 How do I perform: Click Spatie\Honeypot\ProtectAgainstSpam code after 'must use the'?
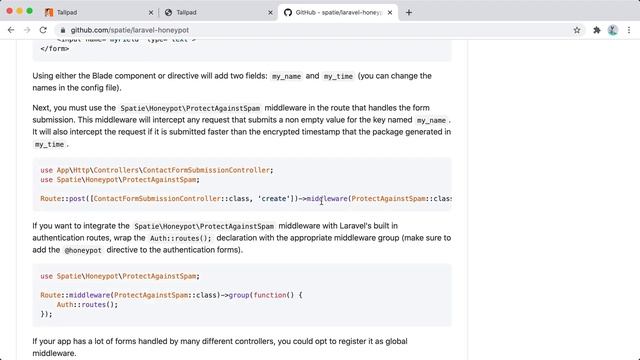pyautogui.click(x=190, y=108)
